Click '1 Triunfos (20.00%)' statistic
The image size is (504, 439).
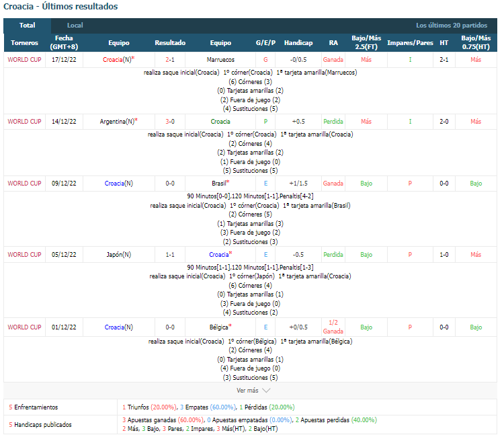click(149, 407)
